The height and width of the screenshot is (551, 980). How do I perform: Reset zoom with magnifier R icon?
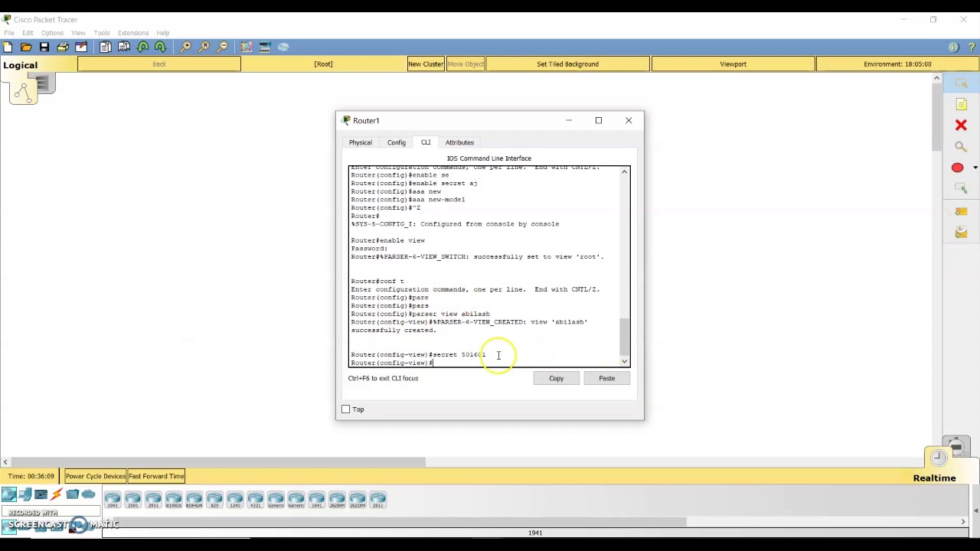[204, 47]
